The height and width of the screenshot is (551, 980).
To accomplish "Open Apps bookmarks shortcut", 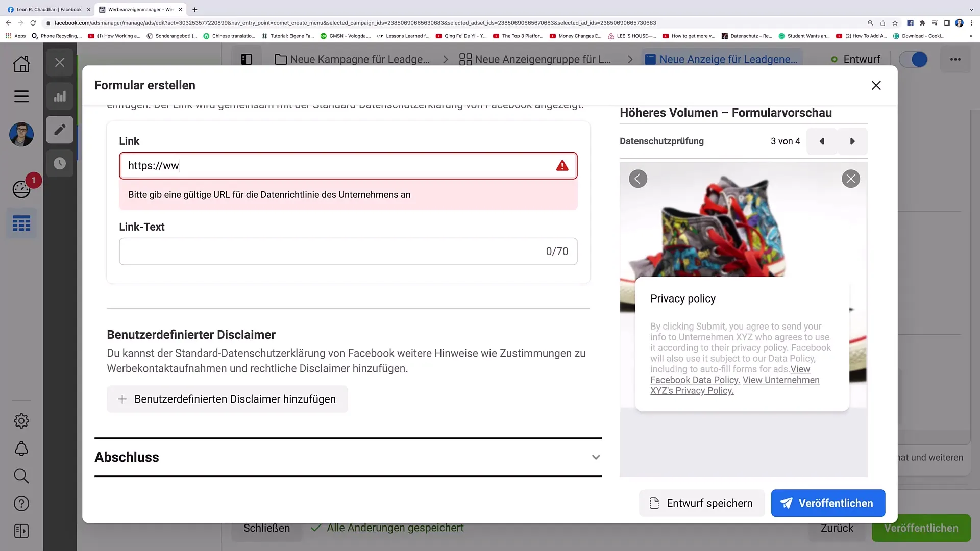I will coord(15,36).
